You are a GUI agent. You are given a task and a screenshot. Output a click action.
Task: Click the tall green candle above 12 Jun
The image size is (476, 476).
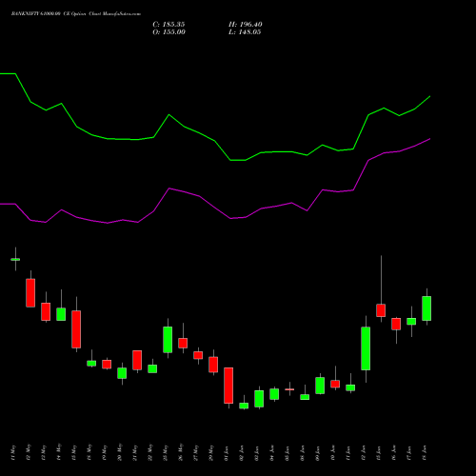pos(366,348)
